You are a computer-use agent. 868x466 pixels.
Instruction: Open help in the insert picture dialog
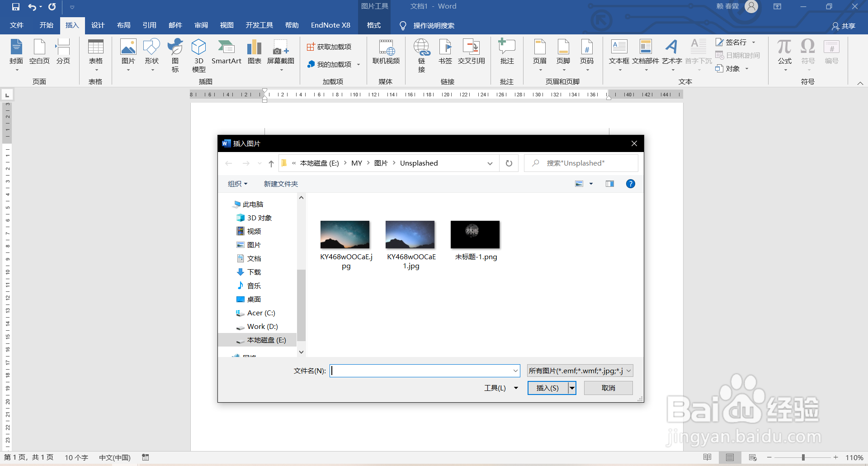pyautogui.click(x=631, y=184)
